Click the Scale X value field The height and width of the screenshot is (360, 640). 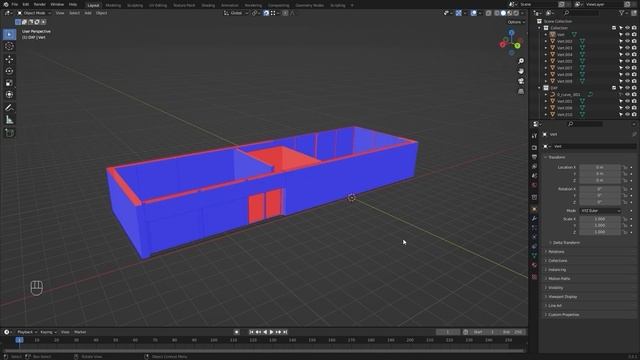tap(600, 219)
